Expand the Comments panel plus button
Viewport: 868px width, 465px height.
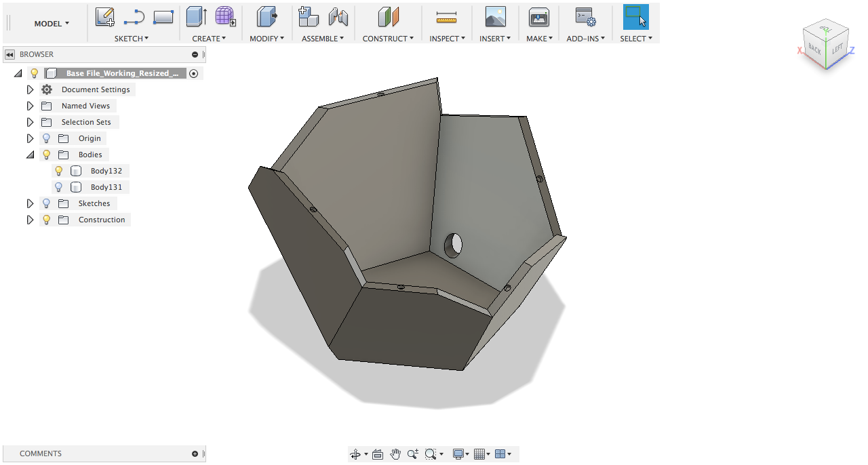coord(195,454)
